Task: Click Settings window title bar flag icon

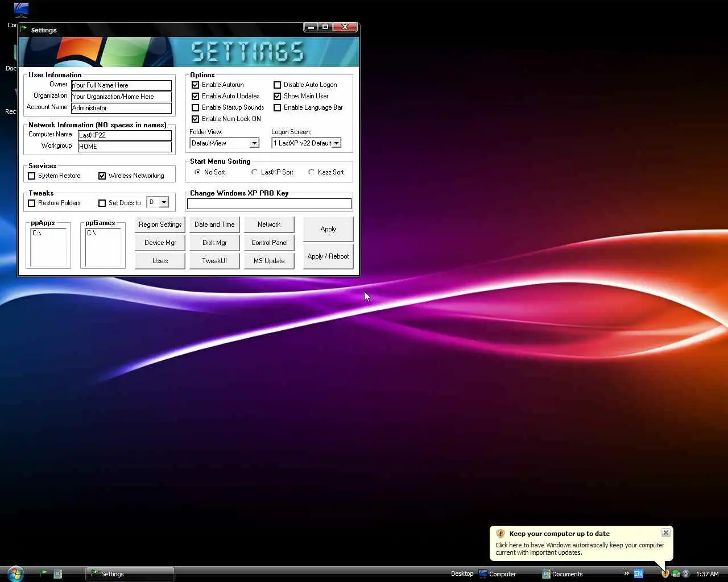Action: point(24,30)
